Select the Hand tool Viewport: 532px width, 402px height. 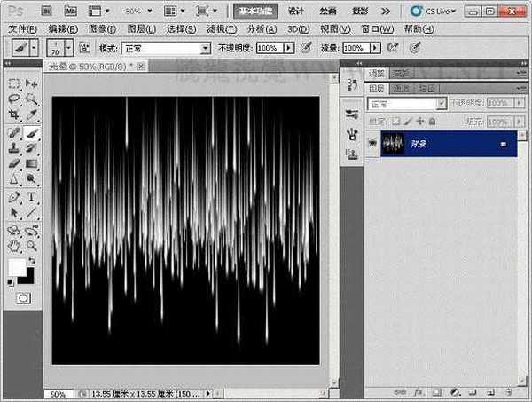tap(14, 245)
